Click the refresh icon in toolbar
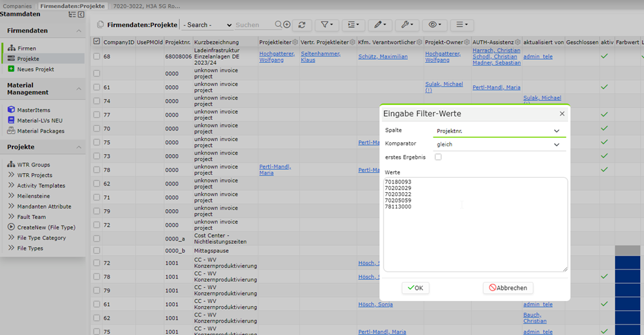 (x=302, y=25)
